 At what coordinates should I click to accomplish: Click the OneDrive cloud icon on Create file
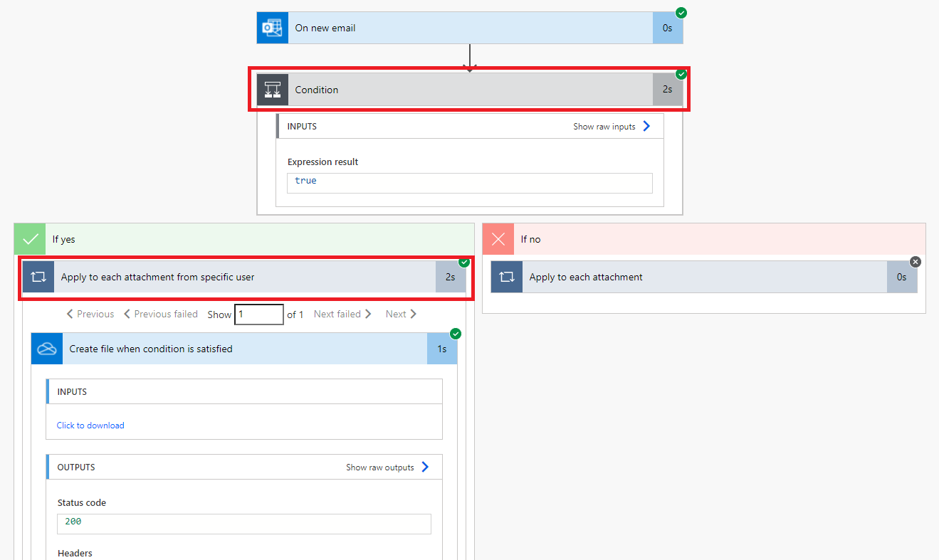(47, 349)
